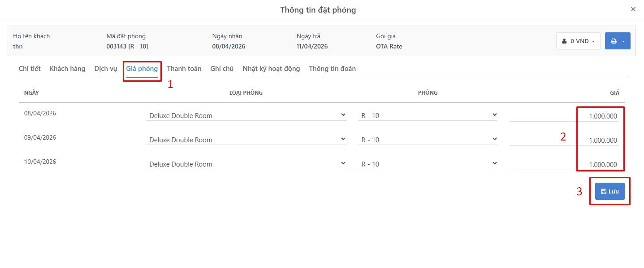Click the person icon beside 0 VND
Viewport: 644px width, 268px height.
(564, 41)
